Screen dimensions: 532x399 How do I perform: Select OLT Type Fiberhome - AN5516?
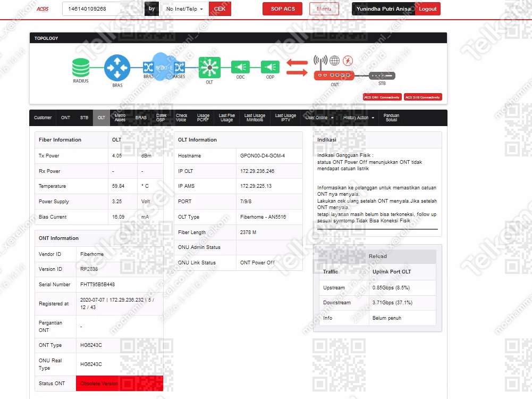(263, 217)
